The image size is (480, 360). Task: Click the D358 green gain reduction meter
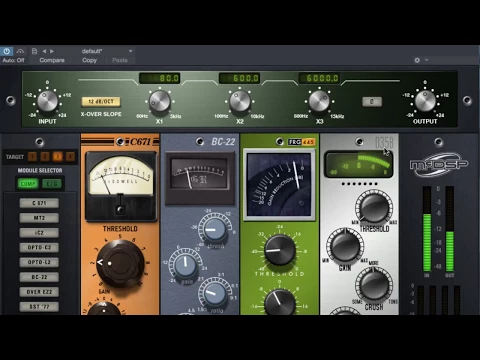point(359,164)
